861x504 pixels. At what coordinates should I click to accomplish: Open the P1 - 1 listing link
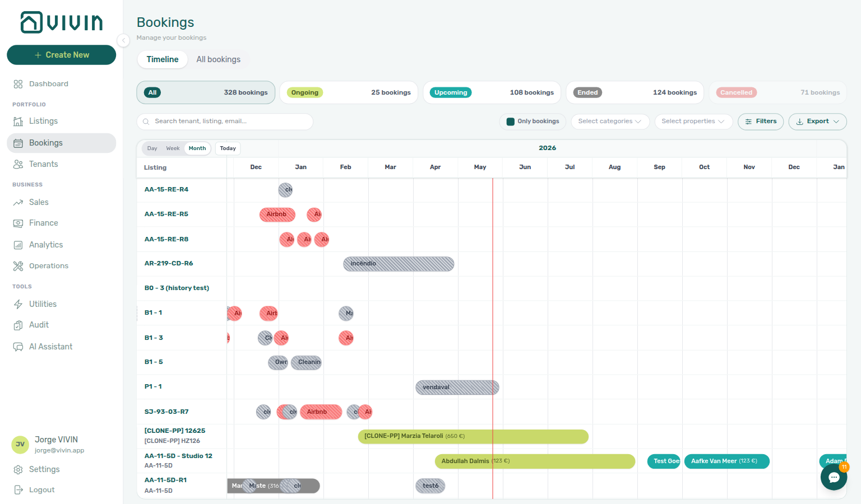153,386
